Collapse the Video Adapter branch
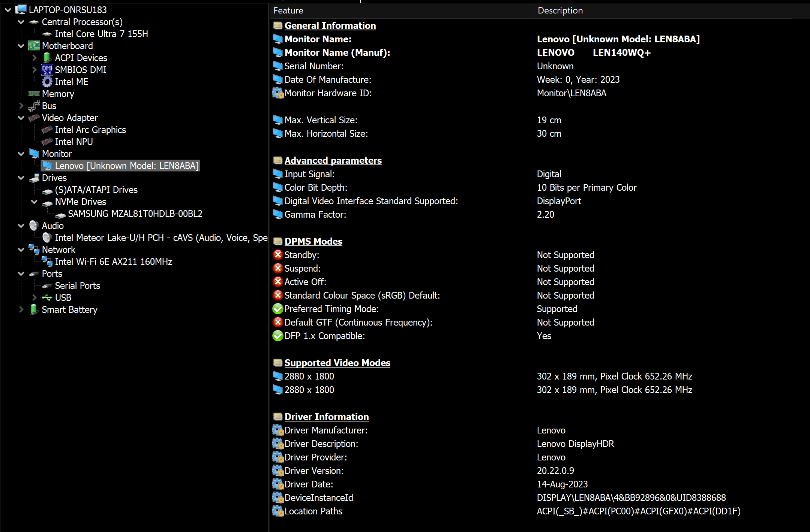This screenshot has height=532, width=810. click(x=21, y=118)
